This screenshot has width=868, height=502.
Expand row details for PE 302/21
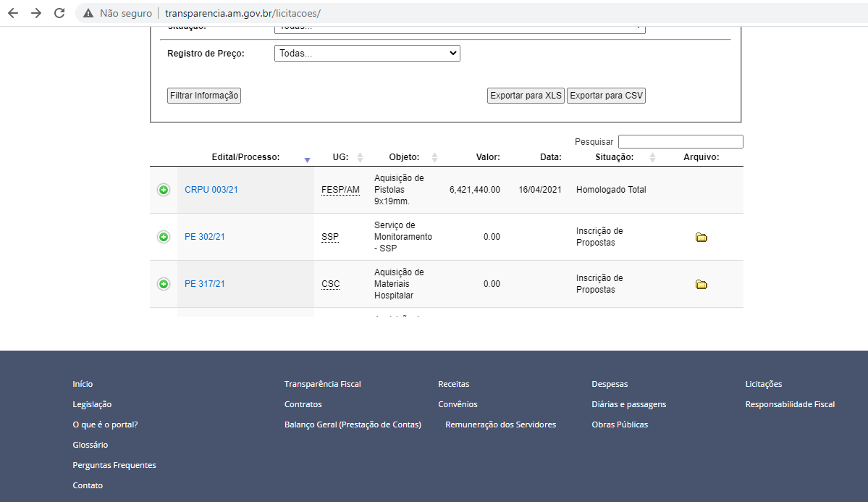[164, 237]
